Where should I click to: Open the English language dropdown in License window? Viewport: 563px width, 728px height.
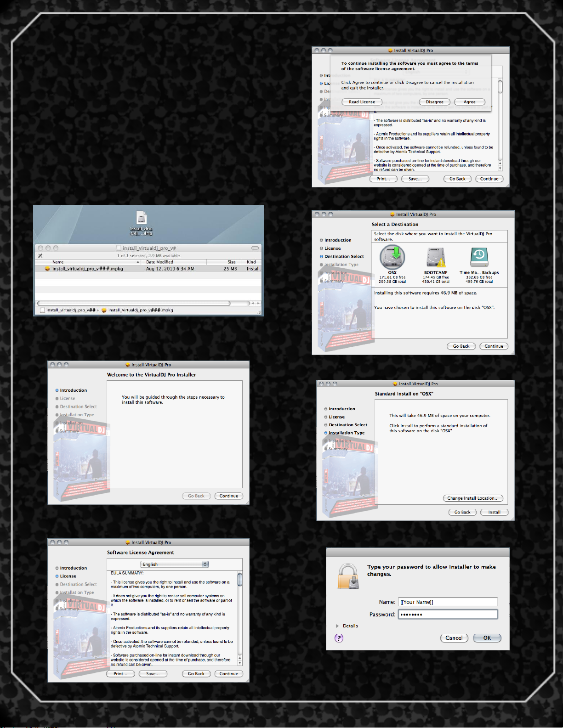click(x=175, y=564)
